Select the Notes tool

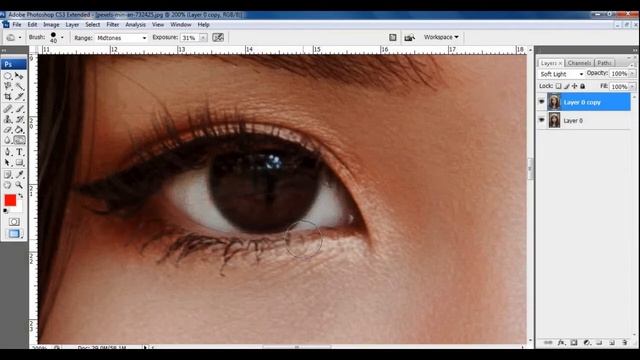click(8, 175)
